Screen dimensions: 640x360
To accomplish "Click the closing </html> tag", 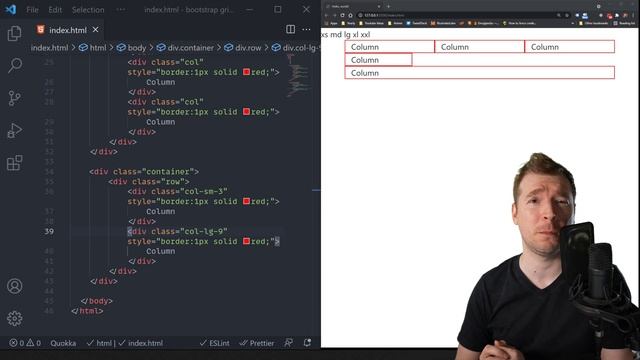I will click(x=87, y=311).
